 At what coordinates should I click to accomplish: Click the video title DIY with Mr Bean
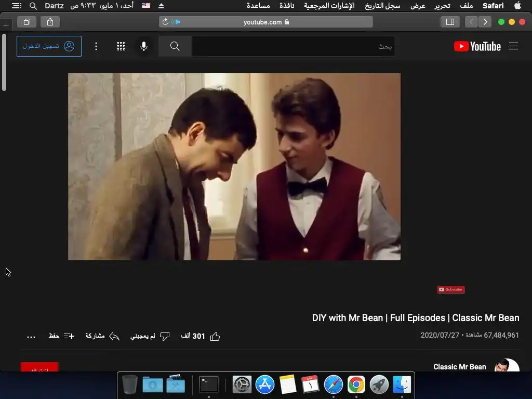[416, 318]
